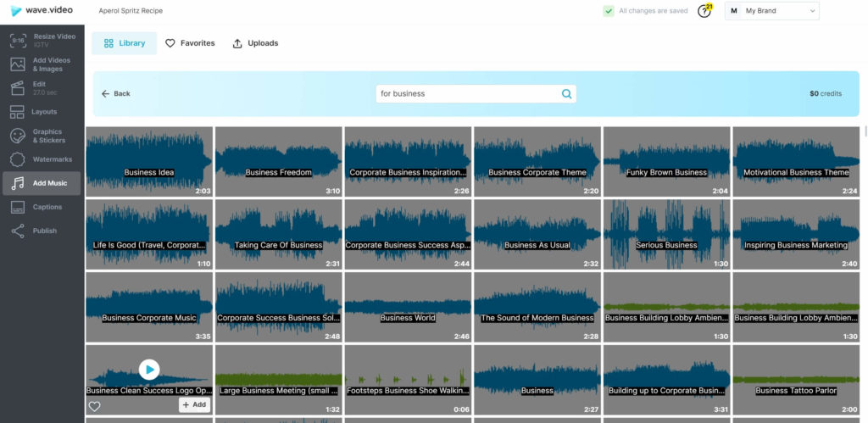The image size is (868, 423).
Task: Select the Serious Business track thumbnail
Action: tap(666, 234)
